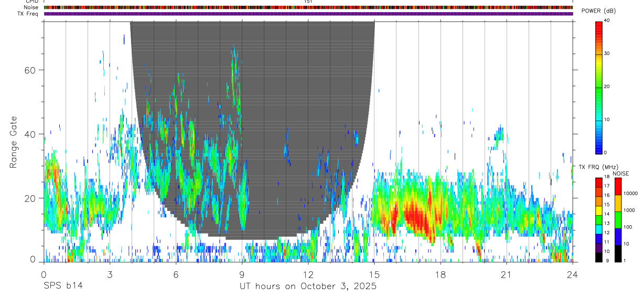644x297 pixels.
Task: Click the "Range Gate" y-axis label
Action: (x=14, y=142)
